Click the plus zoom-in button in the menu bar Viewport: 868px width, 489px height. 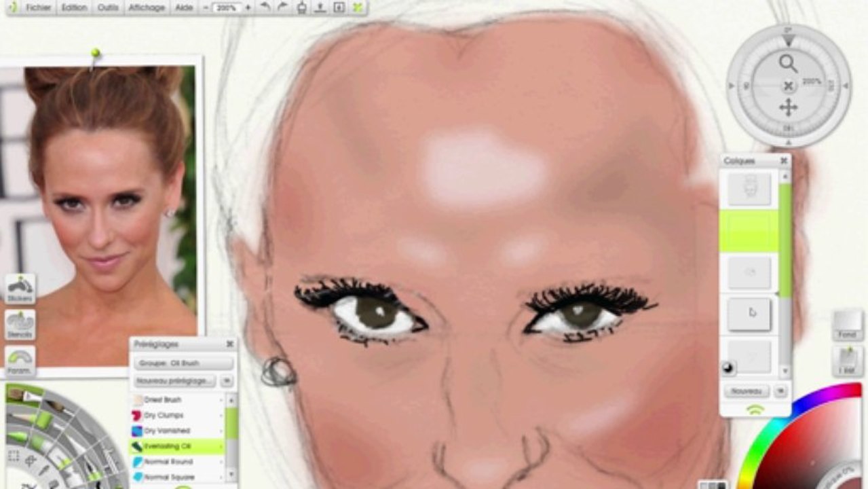tap(248, 7)
